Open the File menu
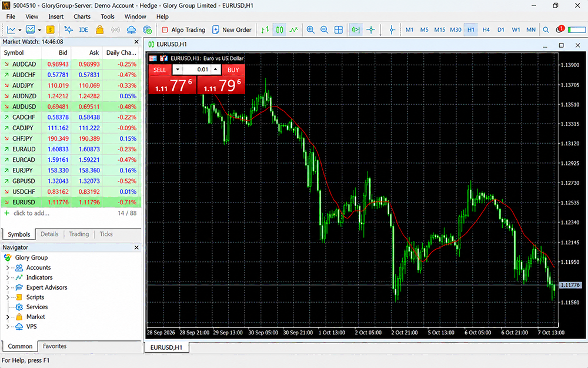Image resolution: width=588 pixels, height=368 pixels. tap(11, 16)
